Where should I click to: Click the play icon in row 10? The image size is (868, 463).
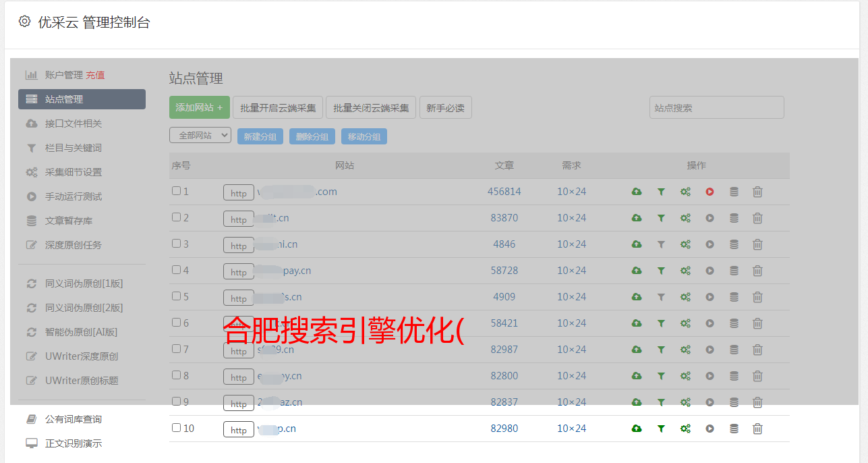tap(710, 429)
